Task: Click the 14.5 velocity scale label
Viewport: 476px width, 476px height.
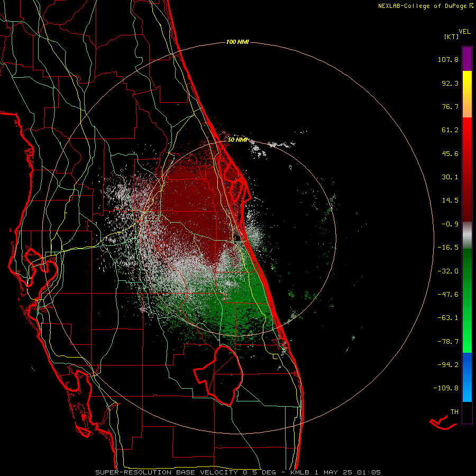Action: pyautogui.click(x=450, y=200)
